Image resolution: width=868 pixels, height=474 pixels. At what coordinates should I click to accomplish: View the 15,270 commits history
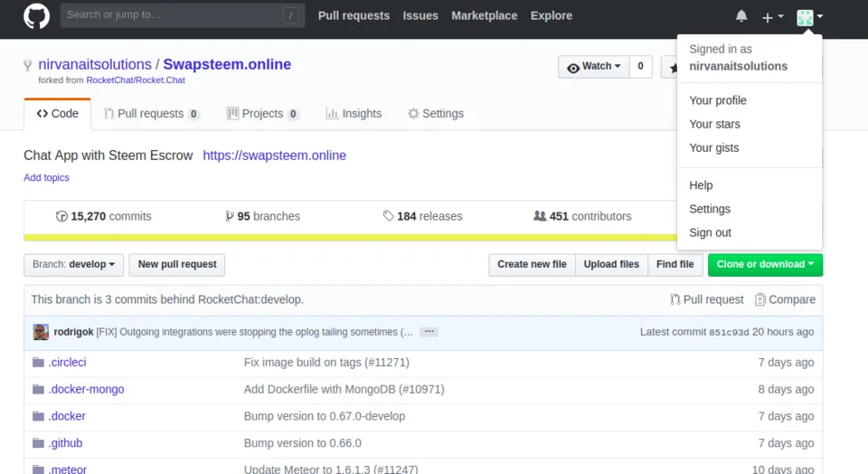(x=103, y=216)
